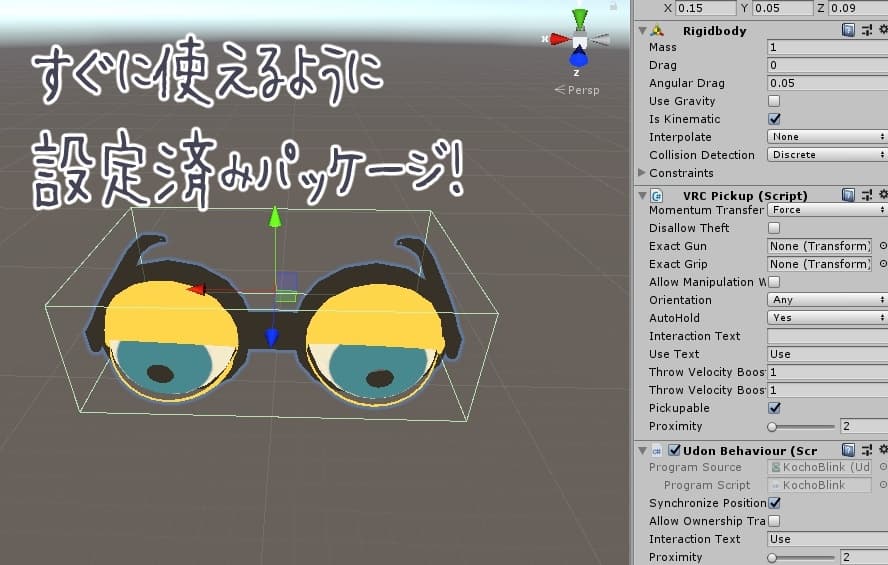Open Udon Behaviour help reference icon

pyautogui.click(x=849, y=450)
